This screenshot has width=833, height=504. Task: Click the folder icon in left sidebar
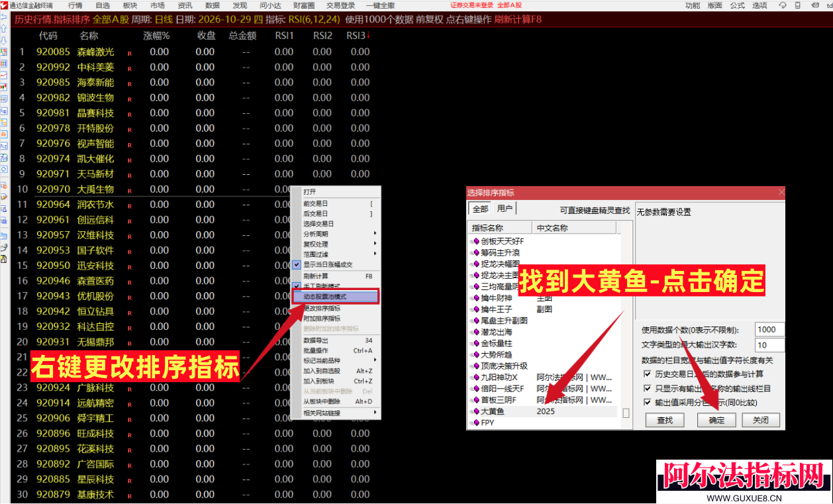pyautogui.click(x=4, y=235)
